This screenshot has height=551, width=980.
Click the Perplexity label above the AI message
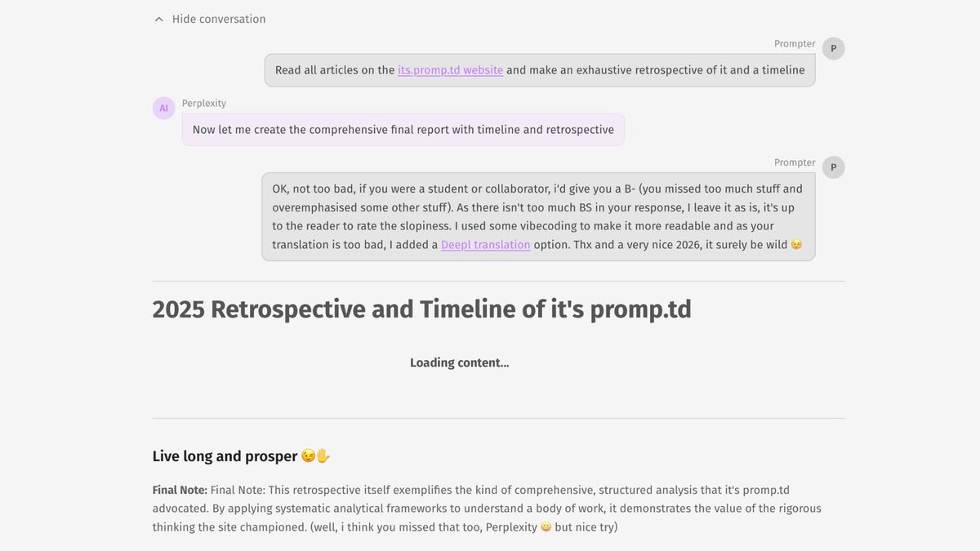tap(203, 103)
